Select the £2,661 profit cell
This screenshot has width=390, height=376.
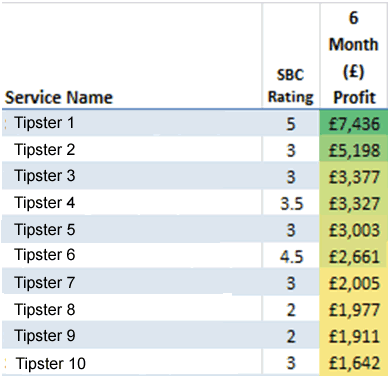pyautogui.click(x=354, y=256)
